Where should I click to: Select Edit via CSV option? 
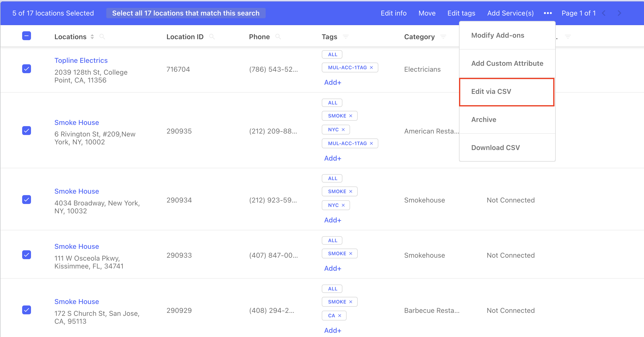(x=507, y=92)
